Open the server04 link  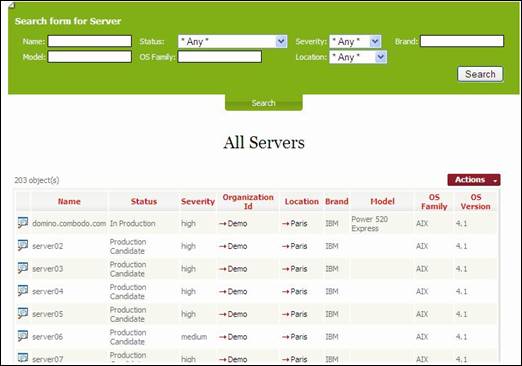[x=48, y=291]
